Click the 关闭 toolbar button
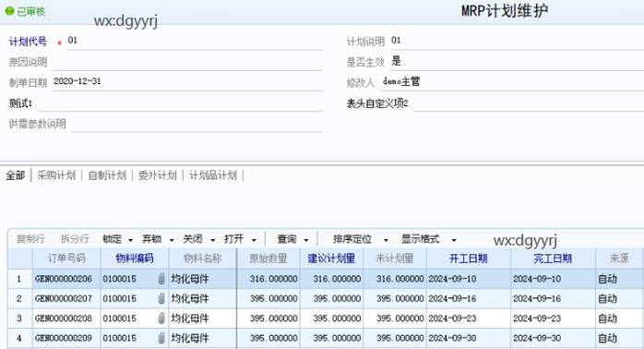The width and height of the screenshot is (644, 349). pos(193,239)
